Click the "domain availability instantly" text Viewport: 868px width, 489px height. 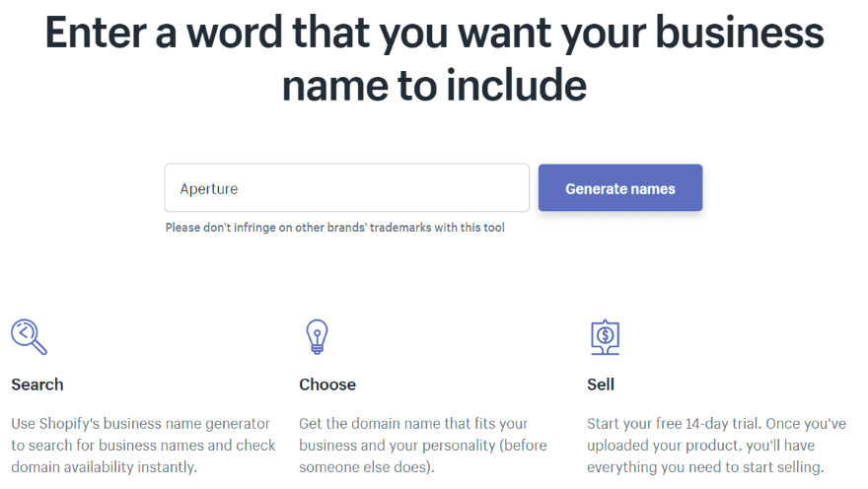[105, 466]
